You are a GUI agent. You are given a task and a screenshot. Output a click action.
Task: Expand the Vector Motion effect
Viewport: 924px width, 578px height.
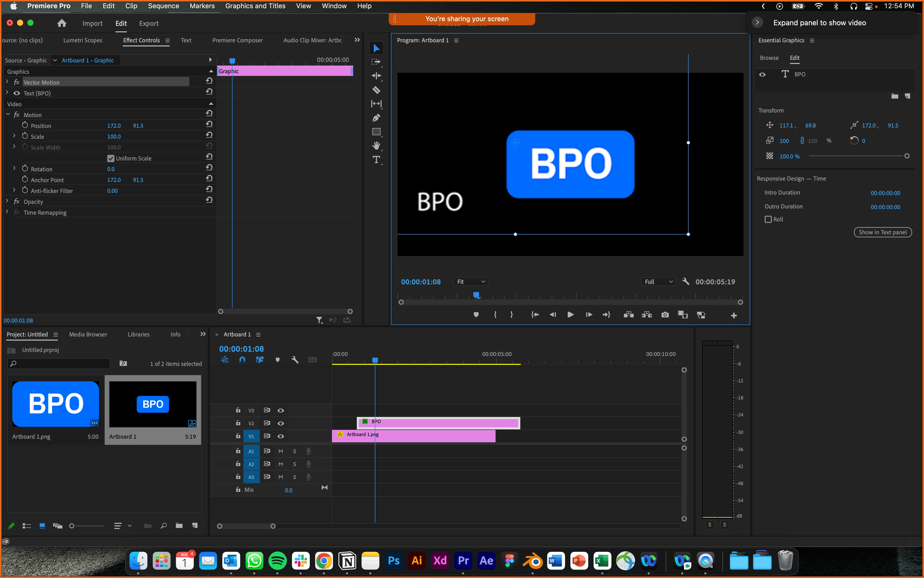[x=7, y=82]
